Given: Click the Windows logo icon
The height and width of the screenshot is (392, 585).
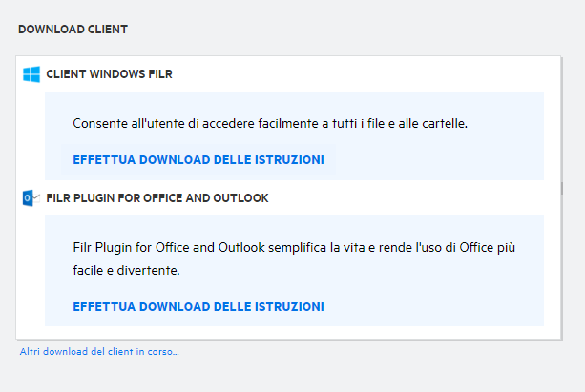Looking at the screenshot, I should click(x=31, y=73).
